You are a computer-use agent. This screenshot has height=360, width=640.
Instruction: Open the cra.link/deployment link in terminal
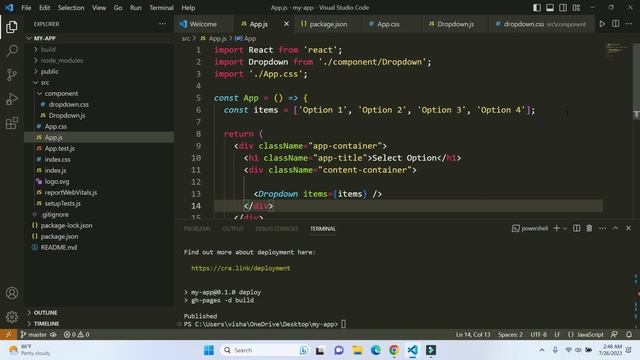tap(241, 268)
